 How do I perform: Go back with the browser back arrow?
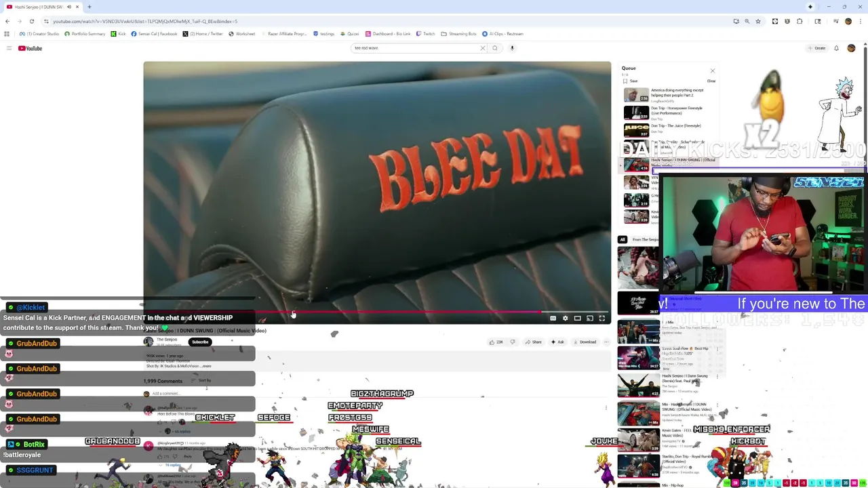click(7, 21)
